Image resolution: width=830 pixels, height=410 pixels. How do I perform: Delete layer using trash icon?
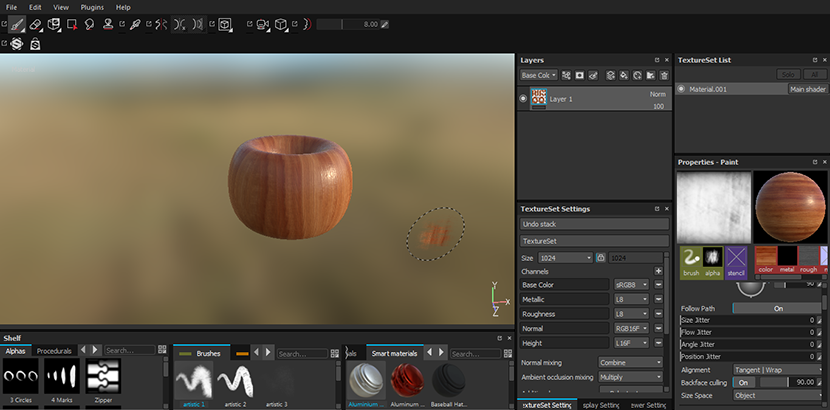tap(664, 75)
